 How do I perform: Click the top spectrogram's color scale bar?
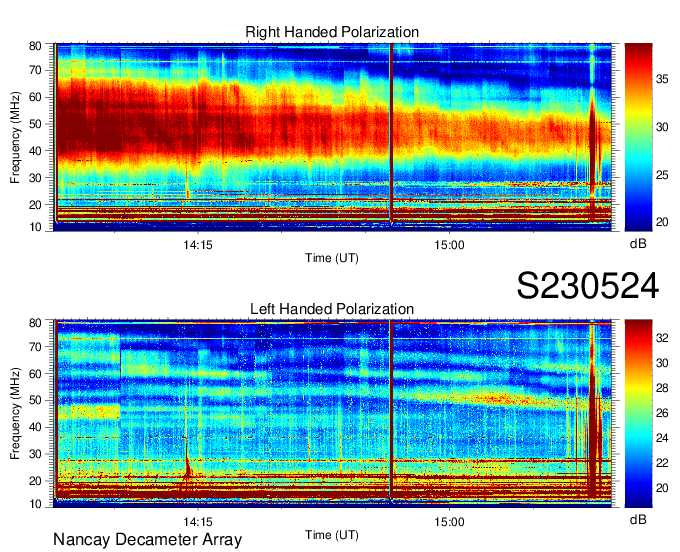tap(638, 137)
